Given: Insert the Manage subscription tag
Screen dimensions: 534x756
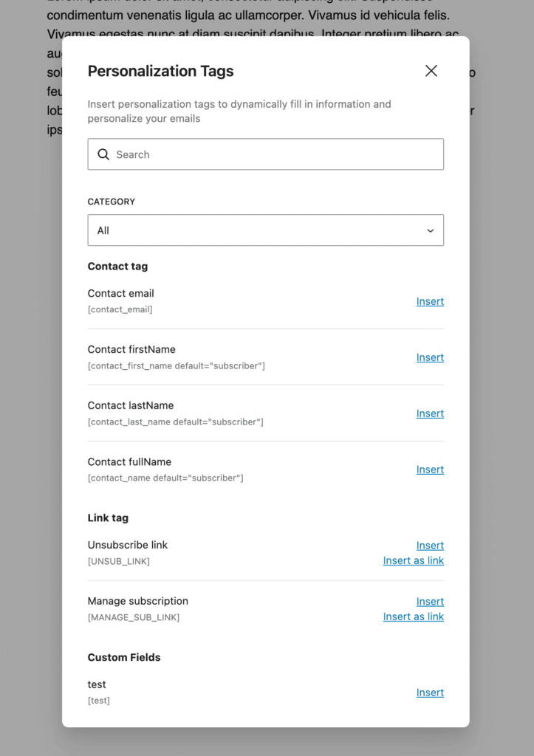Looking at the screenshot, I should click(x=430, y=601).
